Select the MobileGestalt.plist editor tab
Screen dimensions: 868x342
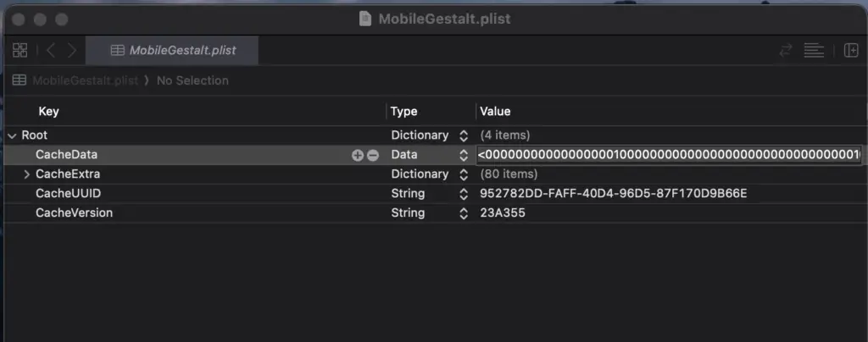pos(172,50)
